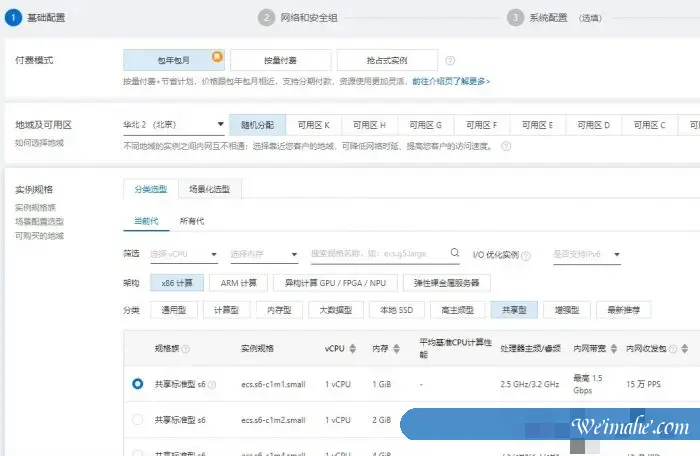700x456 pixels.
Task: Open the 选择内存 filter dropdown
Action: (264, 254)
